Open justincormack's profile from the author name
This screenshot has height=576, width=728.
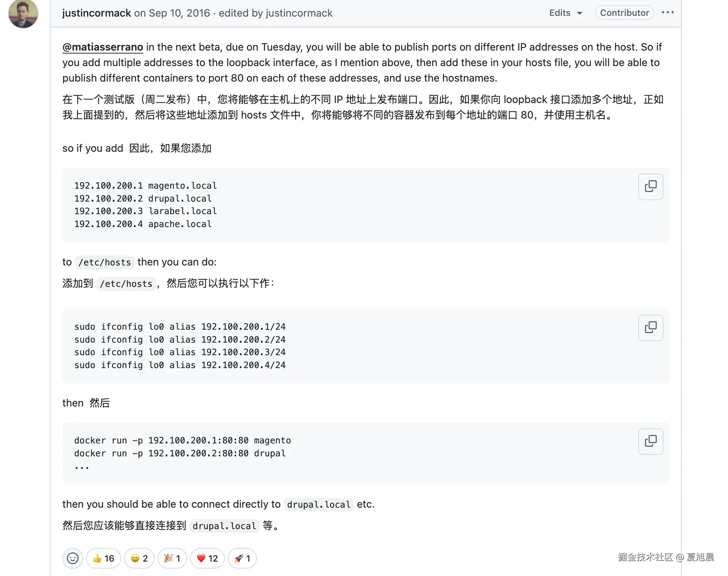96,13
